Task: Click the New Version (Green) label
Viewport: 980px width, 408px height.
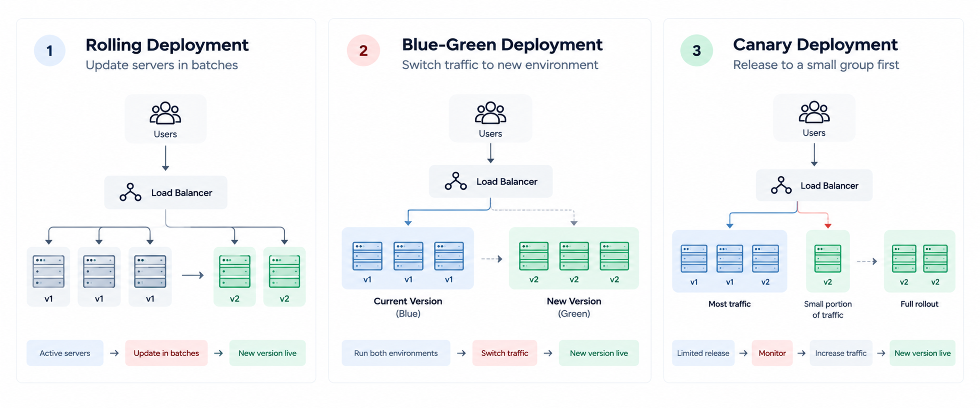Action: pyautogui.click(x=574, y=307)
